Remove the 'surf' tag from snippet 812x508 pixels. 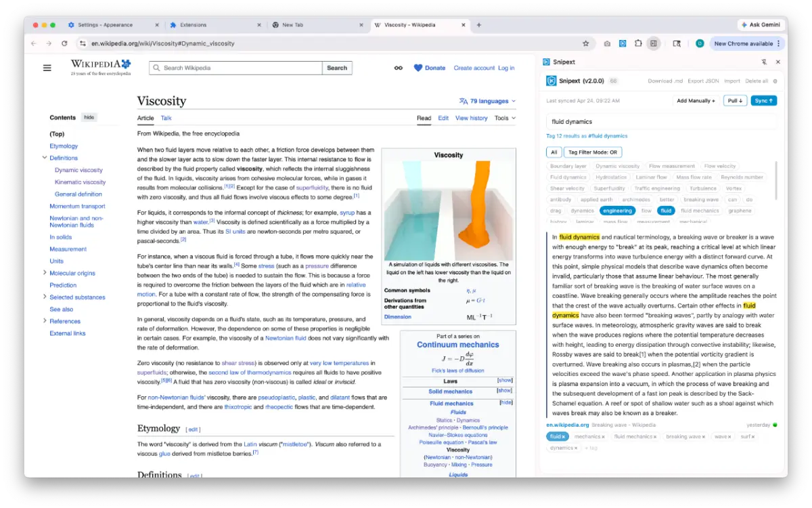(752, 437)
